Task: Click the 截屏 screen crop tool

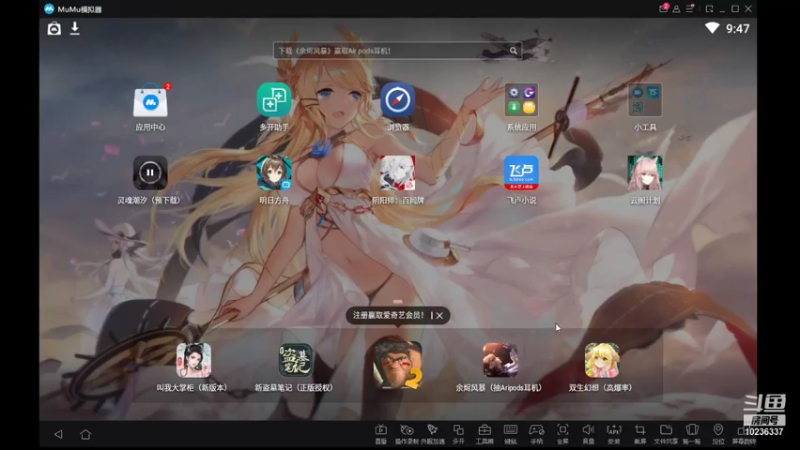Action: point(640,433)
